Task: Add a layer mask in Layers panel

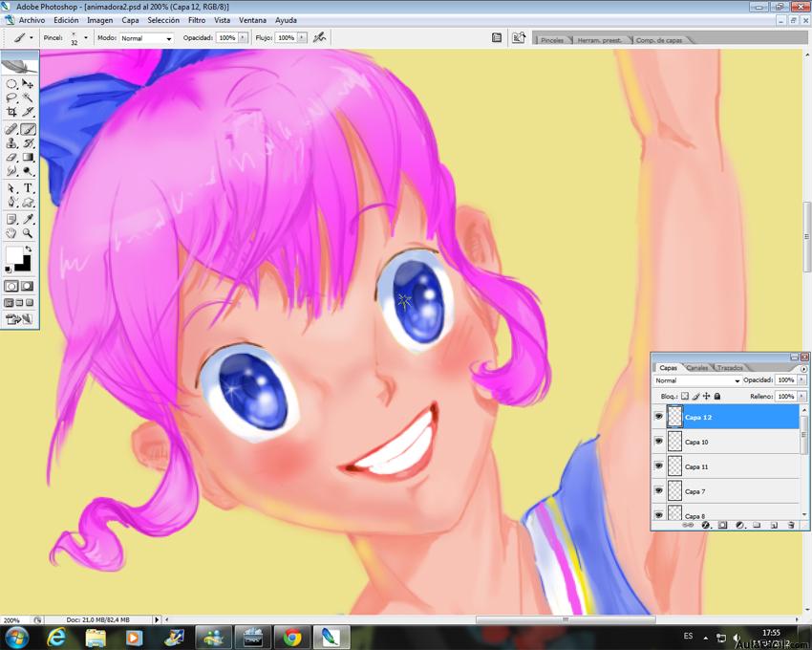Action: pyautogui.click(x=723, y=525)
